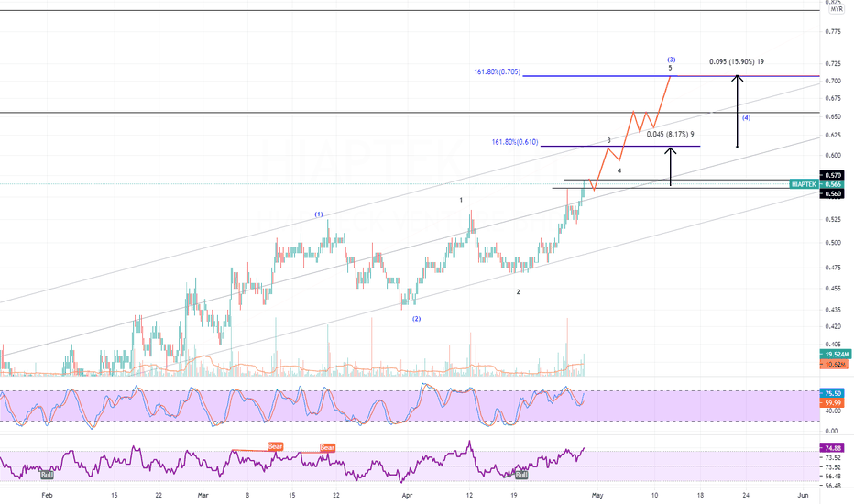Click the black wave 5 label

(x=671, y=68)
